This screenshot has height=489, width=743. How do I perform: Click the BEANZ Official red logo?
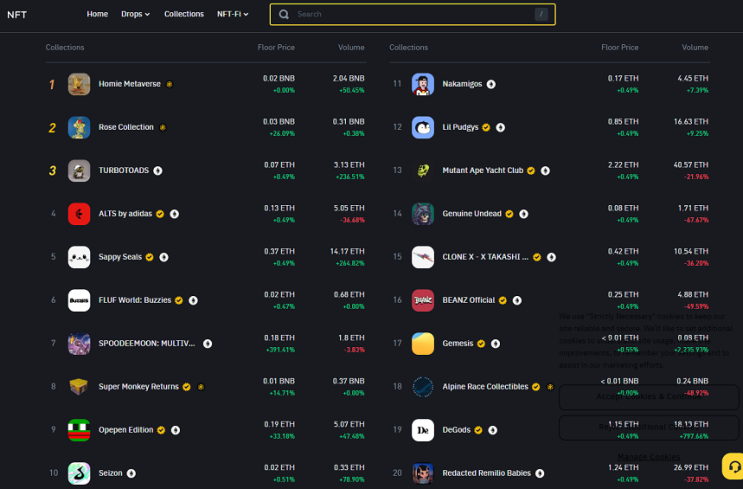click(x=423, y=300)
